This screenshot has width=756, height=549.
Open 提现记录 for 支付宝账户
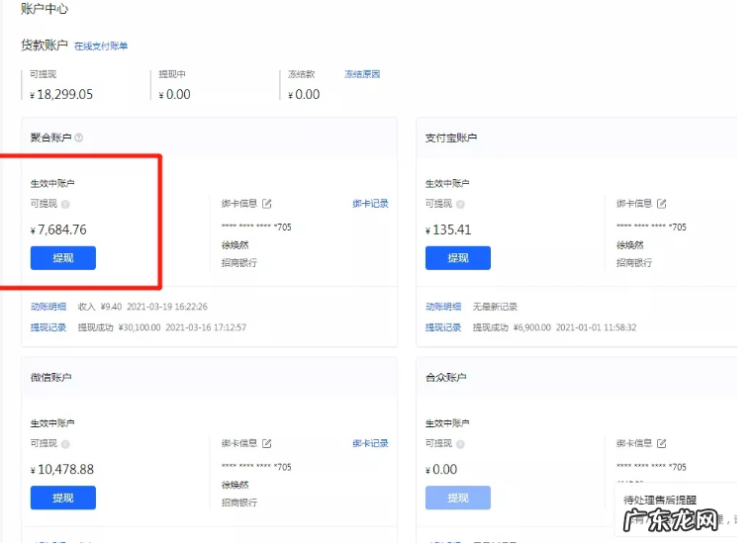443,327
